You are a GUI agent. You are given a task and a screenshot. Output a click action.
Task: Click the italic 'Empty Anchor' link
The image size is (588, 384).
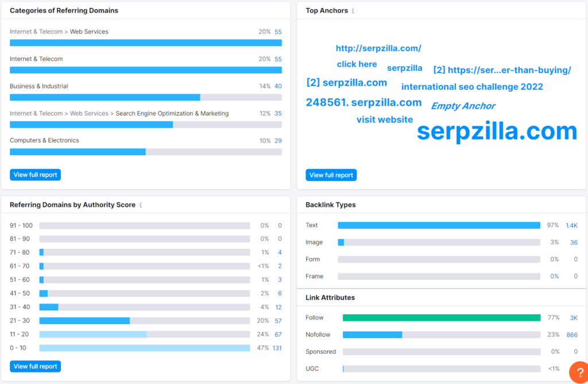tap(463, 106)
